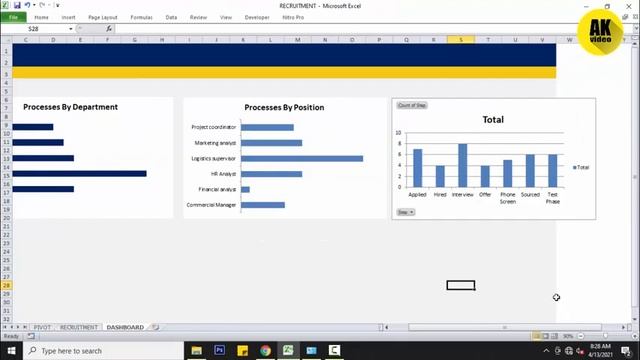Select row 28 header
The width and height of the screenshot is (640, 360).
6,285
